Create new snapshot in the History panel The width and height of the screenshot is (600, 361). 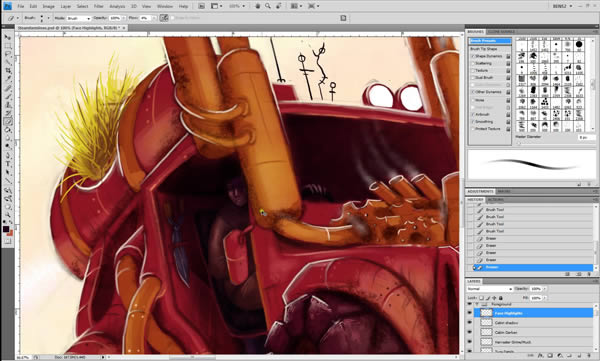[x=579, y=274]
